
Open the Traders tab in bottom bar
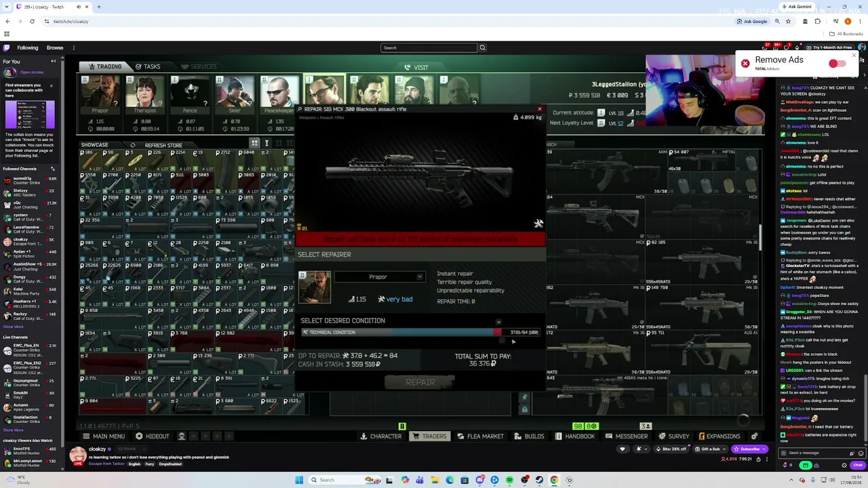430,436
